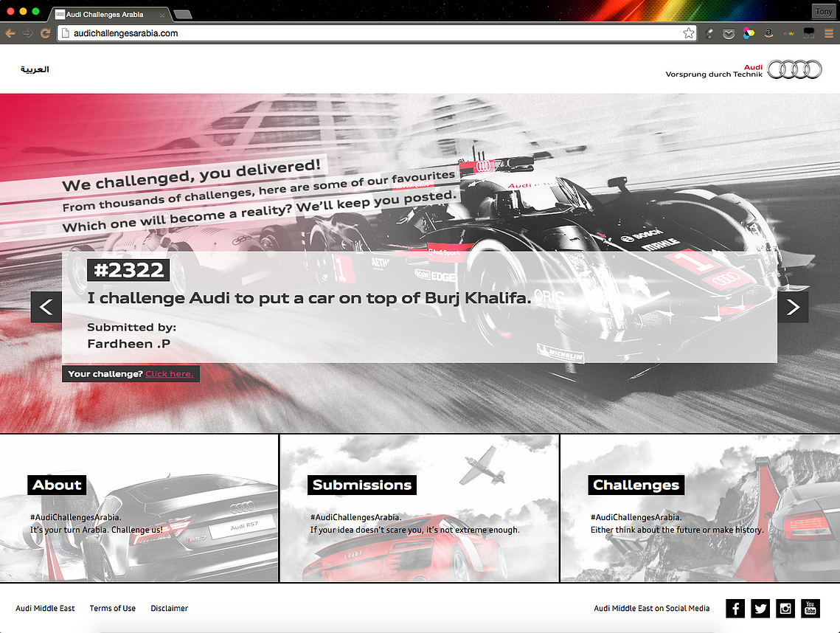The width and height of the screenshot is (840, 633).
Task: Open the Audi Middle East footer link
Action: [45, 609]
